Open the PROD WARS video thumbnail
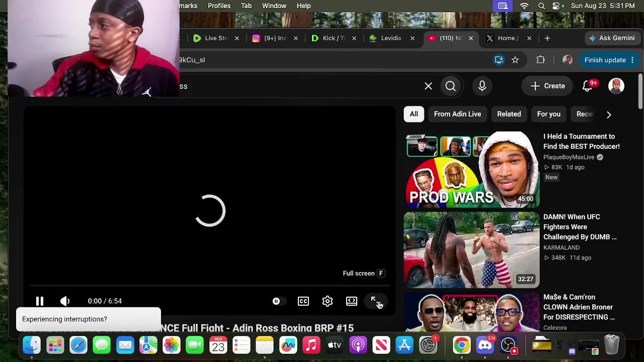The width and height of the screenshot is (644, 362). pos(471,169)
